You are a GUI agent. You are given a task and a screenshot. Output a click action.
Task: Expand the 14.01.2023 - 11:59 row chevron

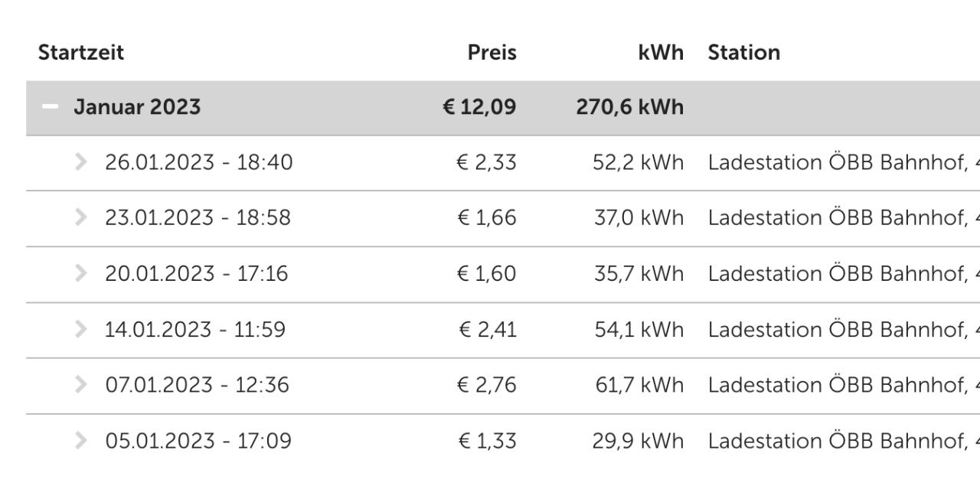[81, 329]
